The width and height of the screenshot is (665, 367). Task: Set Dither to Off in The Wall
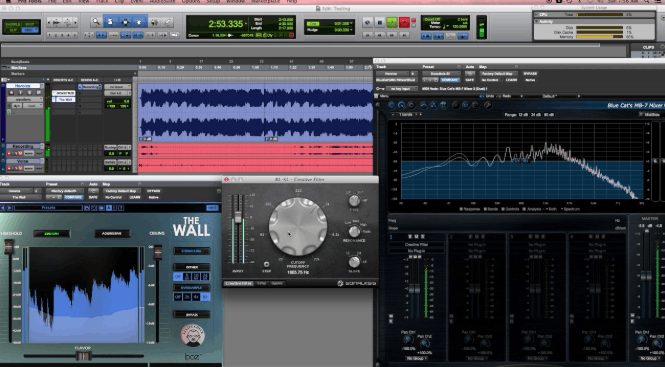click(x=178, y=277)
